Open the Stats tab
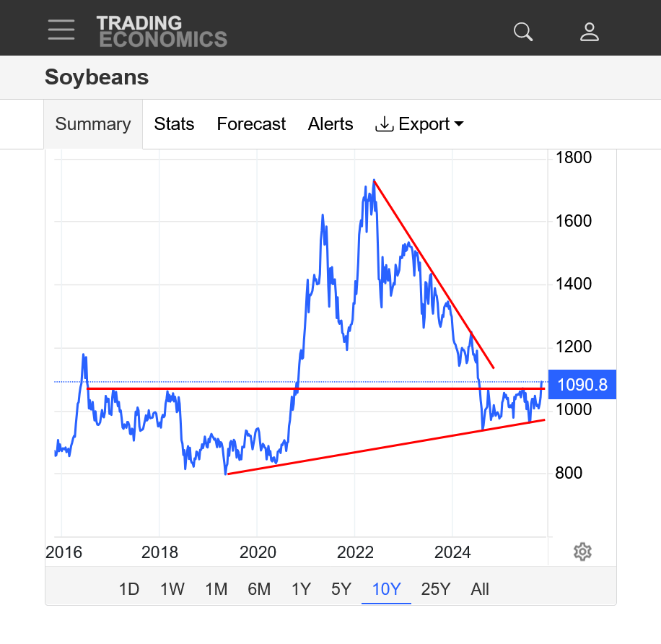Image resolution: width=661 pixels, height=644 pixels. pyautogui.click(x=174, y=124)
